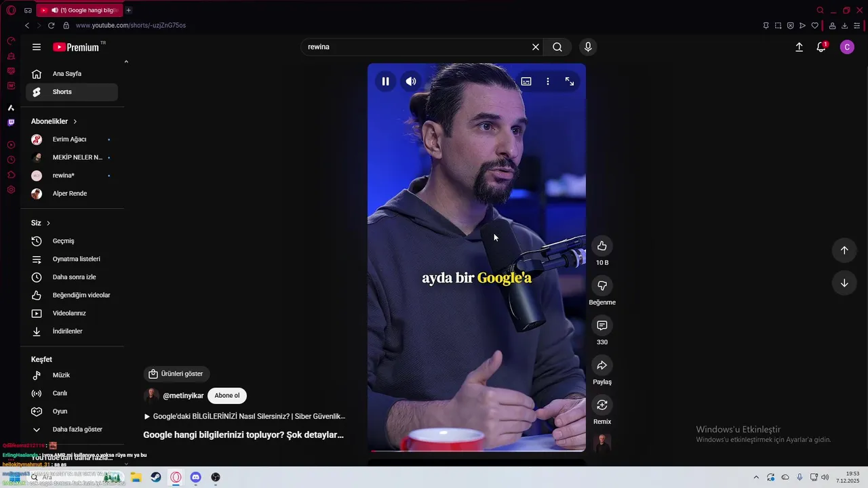Screen dimensions: 868x488
Task: Open linked video Google'daki BİLGİLERİNİZİ Nasıl Silersiniz
Action: (x=244, y=417)
